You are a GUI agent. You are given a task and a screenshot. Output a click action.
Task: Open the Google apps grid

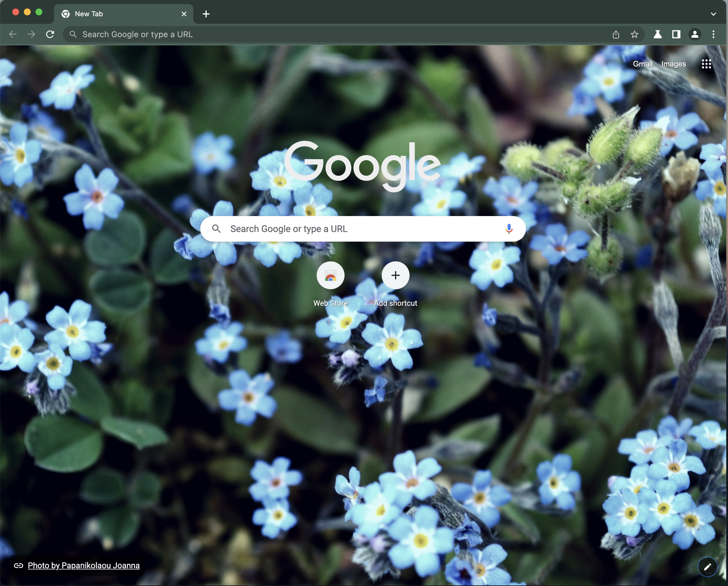pyautogui.click(x=706, y=64)
